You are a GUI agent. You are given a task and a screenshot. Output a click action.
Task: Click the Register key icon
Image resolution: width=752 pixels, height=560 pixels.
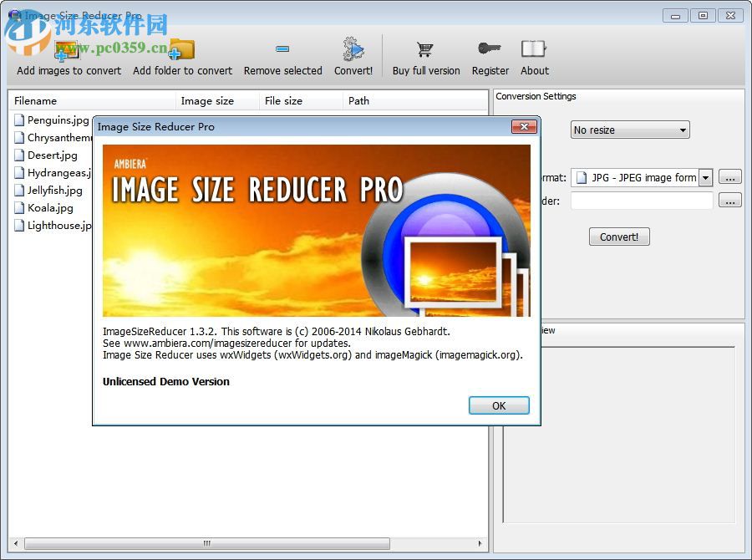(490, 48)
